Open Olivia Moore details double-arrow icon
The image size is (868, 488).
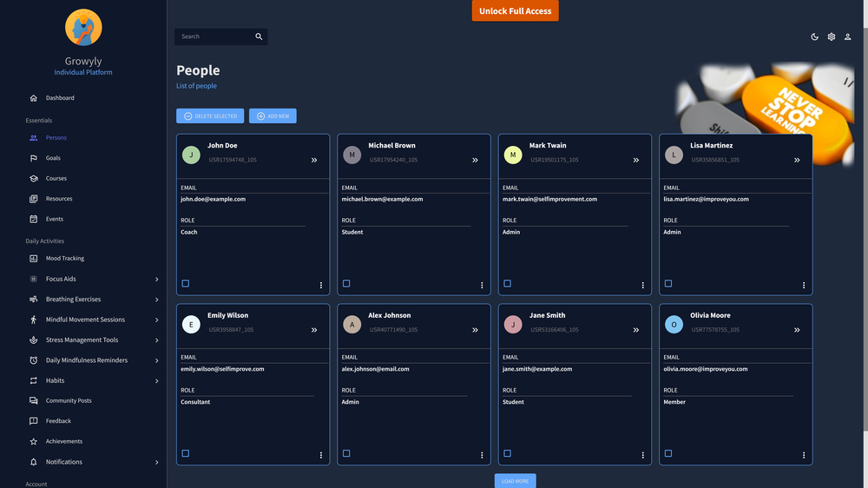(x=797, y=330)
